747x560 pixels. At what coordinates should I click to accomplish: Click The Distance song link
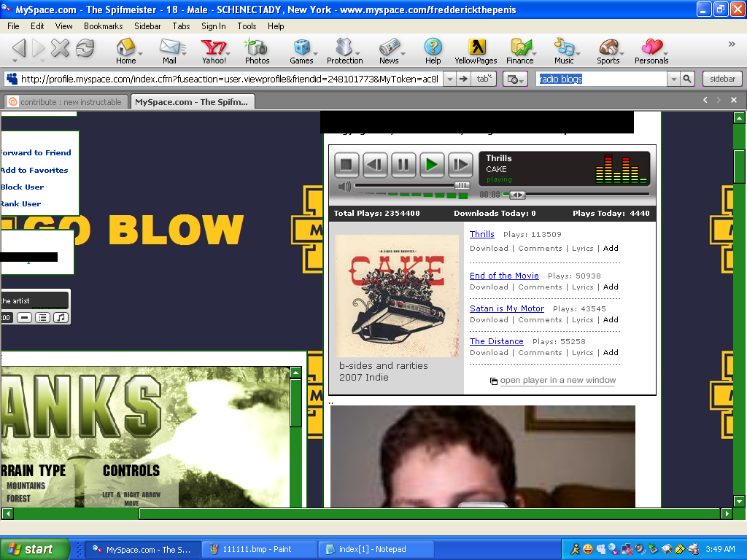click(x=496, y=341)
